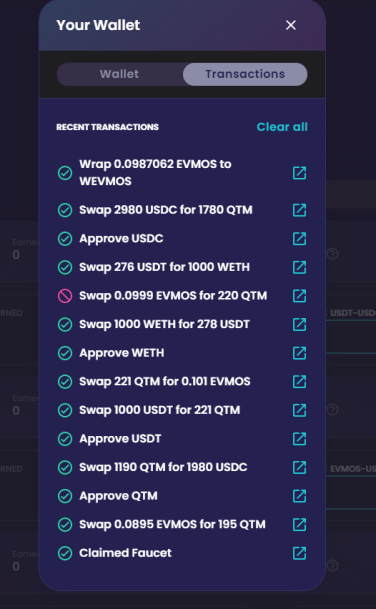Open explorer link for failed 0.0999 EVMOS swap
Viewport: 376px width, 609px height.
tap(299, 296)
